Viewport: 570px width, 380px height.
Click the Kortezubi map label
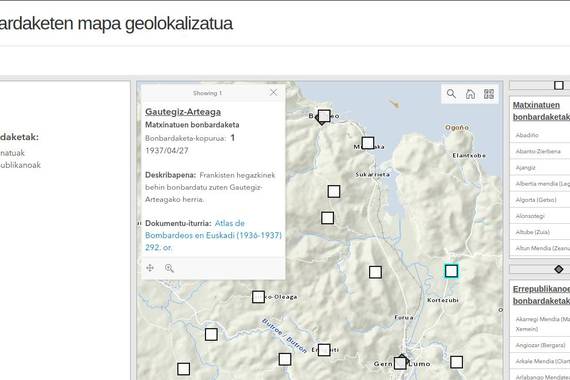tap(442, 300)
